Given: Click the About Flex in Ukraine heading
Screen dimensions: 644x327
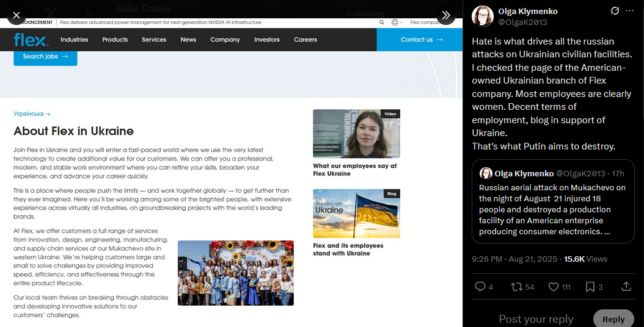Looking at the screenshot, I should pos(73,131).
